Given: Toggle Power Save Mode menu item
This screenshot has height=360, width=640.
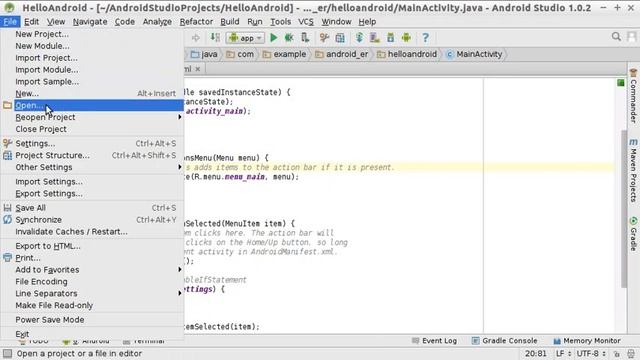Looking at the screenshot, I should coord(92,320).
